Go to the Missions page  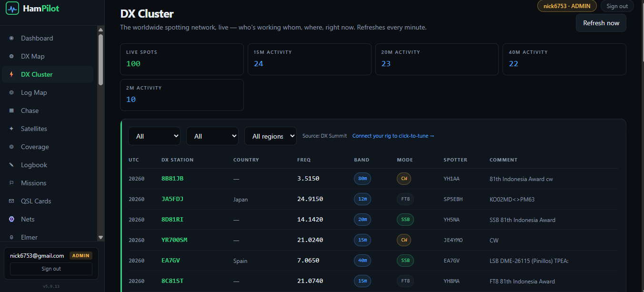(48, 183)
